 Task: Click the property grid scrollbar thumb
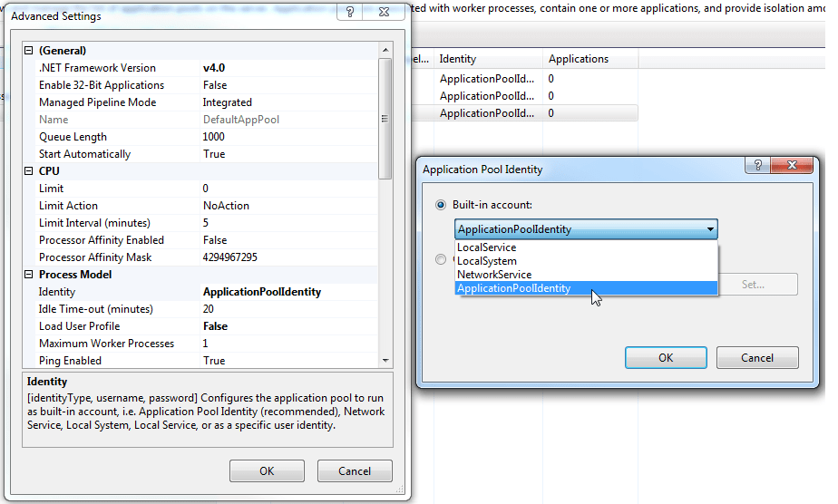(385, 119)
